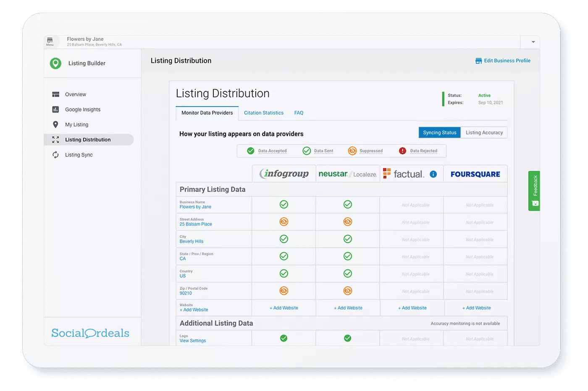This screenshot has width=588, height=391.
Task: Open the Feedback side tab
Action: 534,190
